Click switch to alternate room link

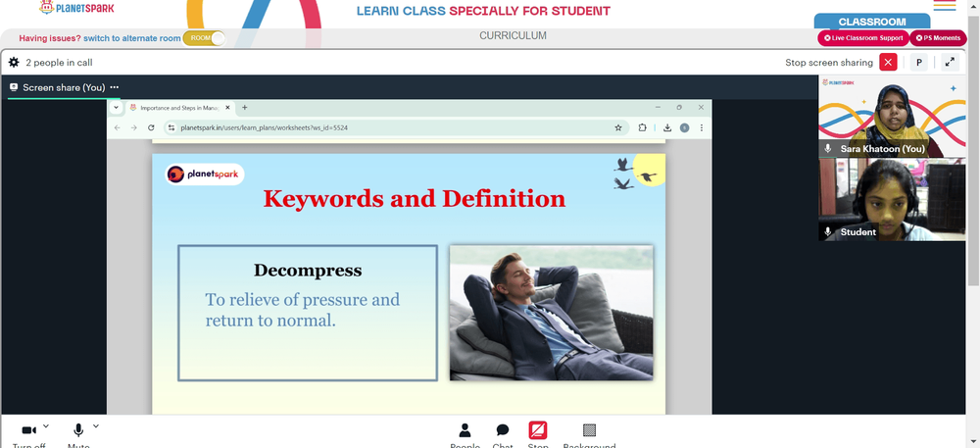132,38
